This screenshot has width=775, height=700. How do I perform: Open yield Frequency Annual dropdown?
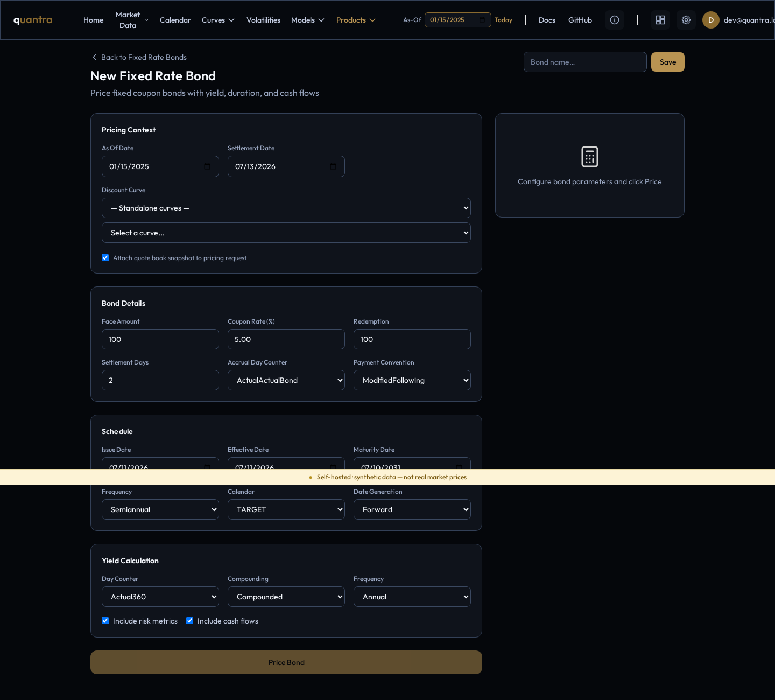(x=412, y=597)
